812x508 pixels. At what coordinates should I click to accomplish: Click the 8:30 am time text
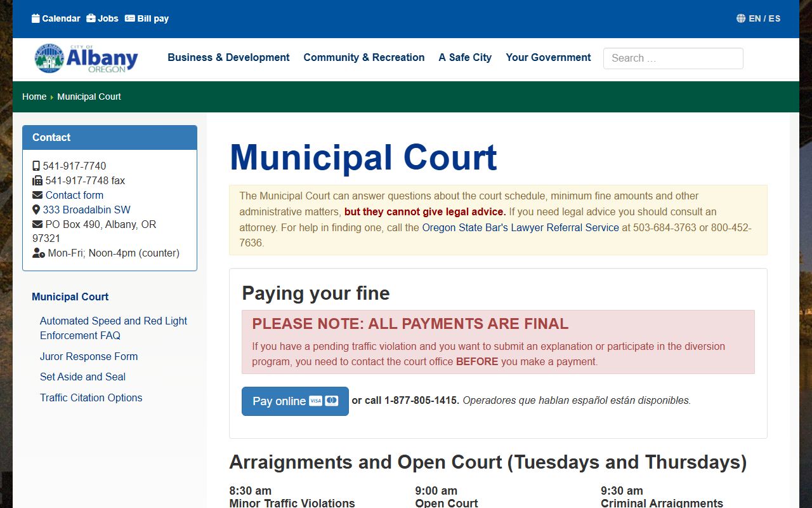click(250, 491)
